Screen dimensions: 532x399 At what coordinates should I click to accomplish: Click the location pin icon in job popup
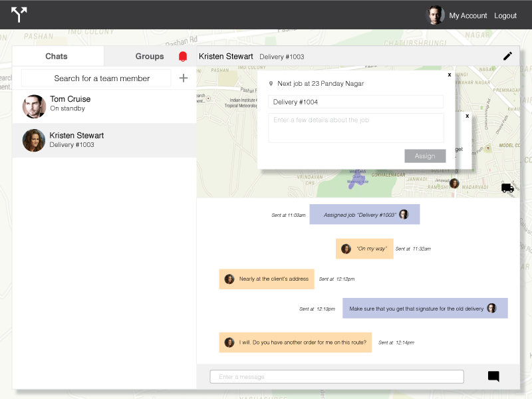[x=271, y=84]
